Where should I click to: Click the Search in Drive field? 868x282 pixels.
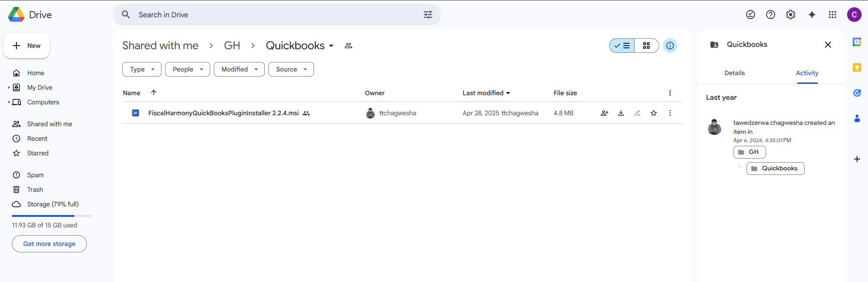[277, 15]
